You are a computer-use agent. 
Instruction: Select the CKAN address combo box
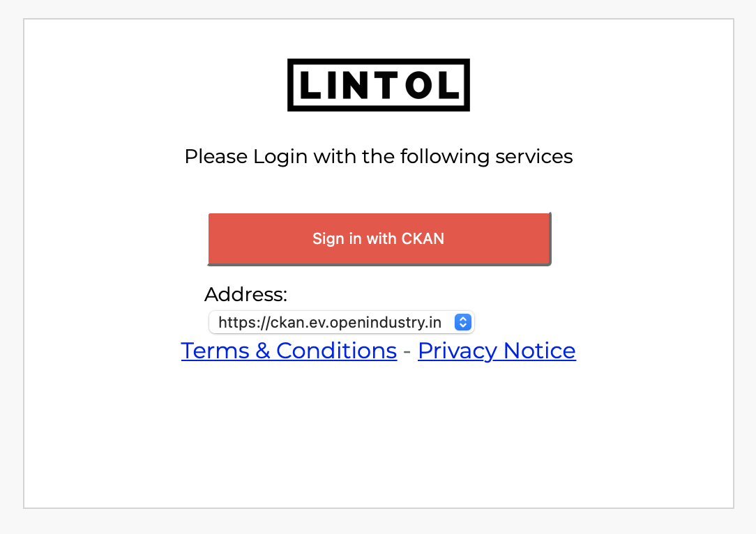pos(341,322)
